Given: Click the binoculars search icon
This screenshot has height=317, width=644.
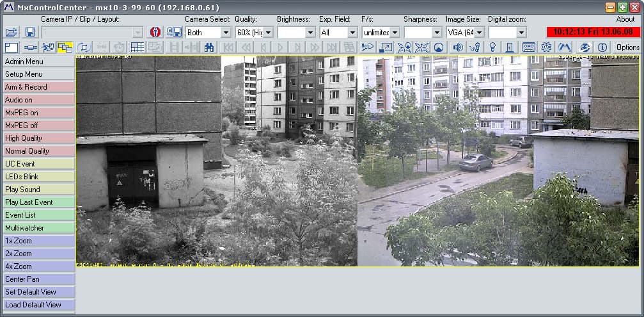Looking at the screenshot, I should pyautogui.click(x=209, y=47).
